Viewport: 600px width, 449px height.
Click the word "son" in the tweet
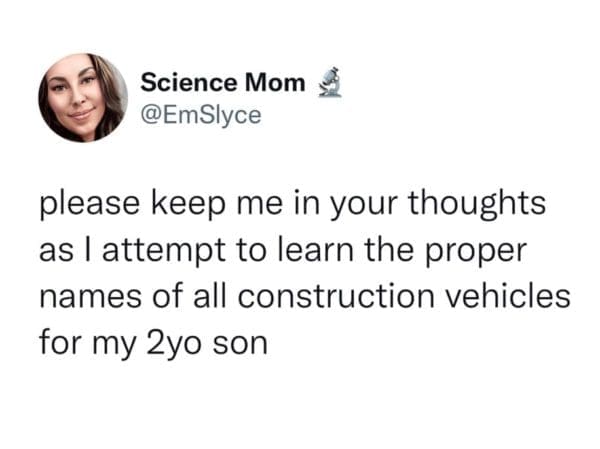[244, 344]
